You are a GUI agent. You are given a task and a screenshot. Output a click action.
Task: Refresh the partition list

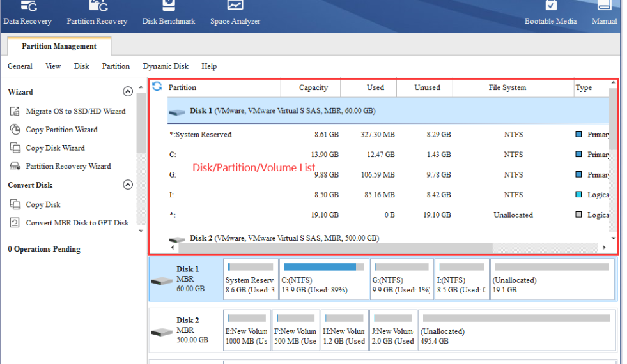pos(157,86)
